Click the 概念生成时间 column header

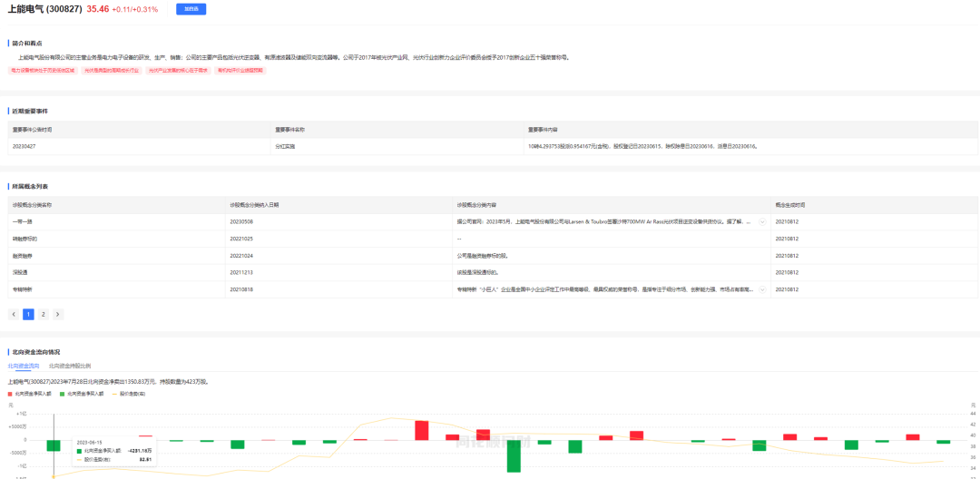coord(874,205)
